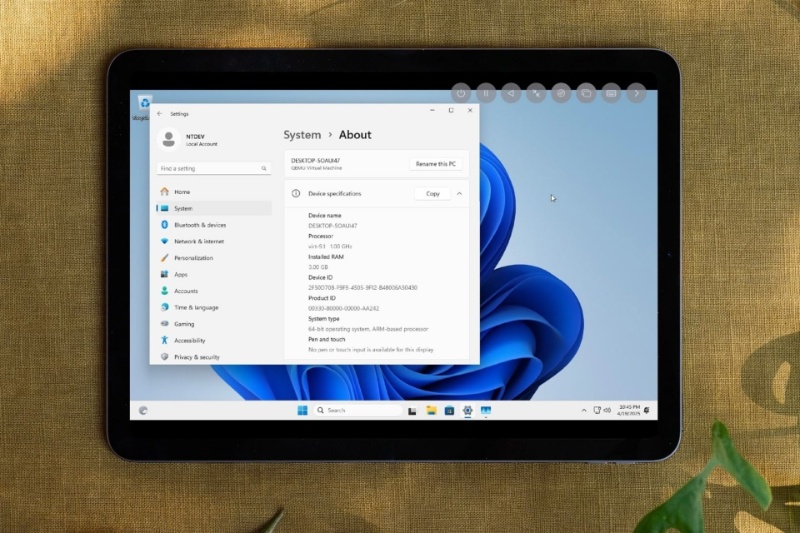
Task: Launch Microsoft Store from the taskbar
Action: [x=449, y=410]
